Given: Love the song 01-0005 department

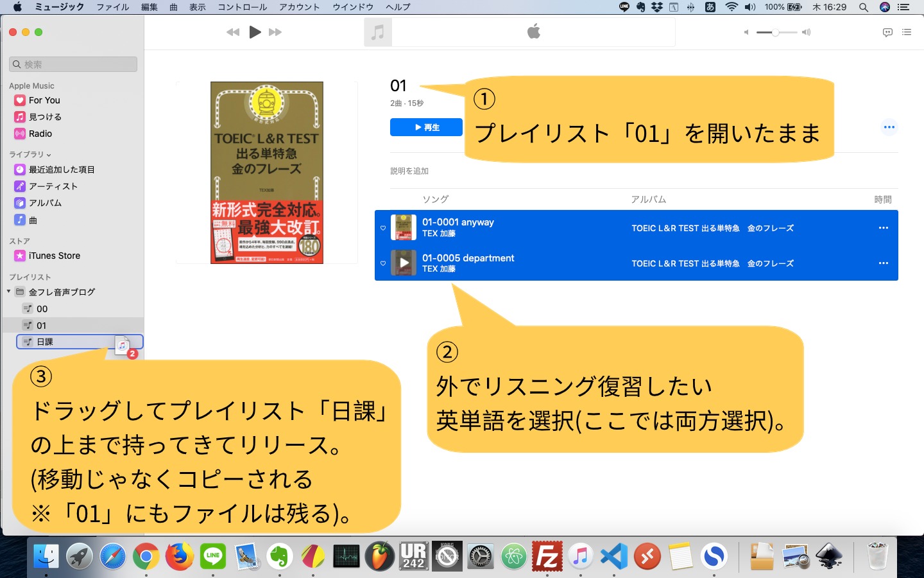Looking at the screenshot, I should (x=382, y=263).
